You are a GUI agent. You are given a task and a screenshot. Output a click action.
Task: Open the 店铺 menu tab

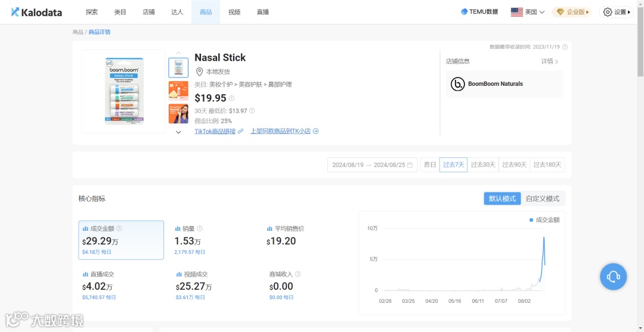148,13
